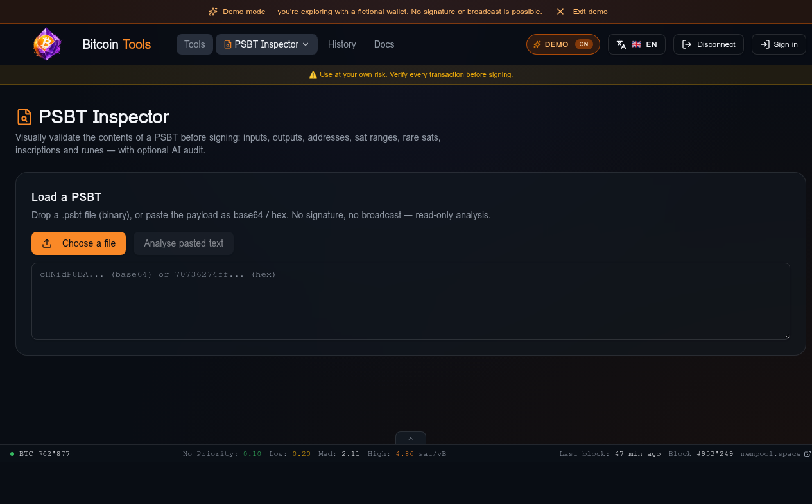Click the Use at your own risk warning
Image resolution: width=812 pixels, height=504 pixels.
pos(411,74)
